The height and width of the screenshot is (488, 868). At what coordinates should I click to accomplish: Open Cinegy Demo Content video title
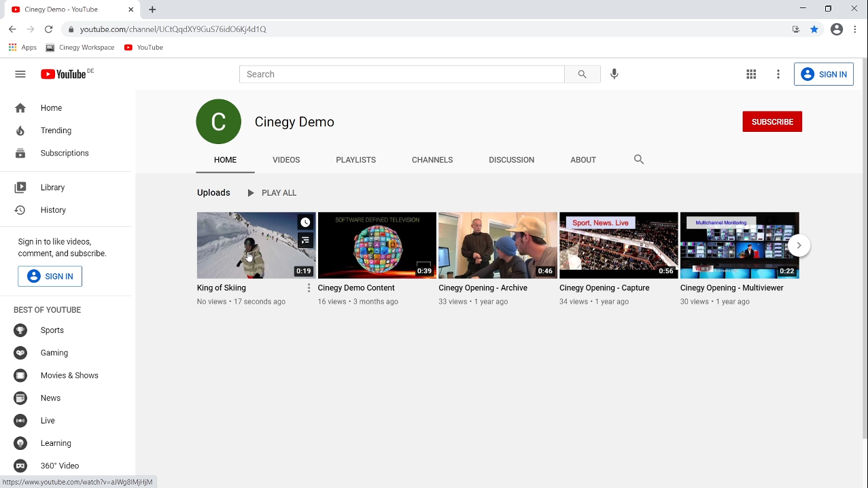pyautogui.click(x=356, y=288)
